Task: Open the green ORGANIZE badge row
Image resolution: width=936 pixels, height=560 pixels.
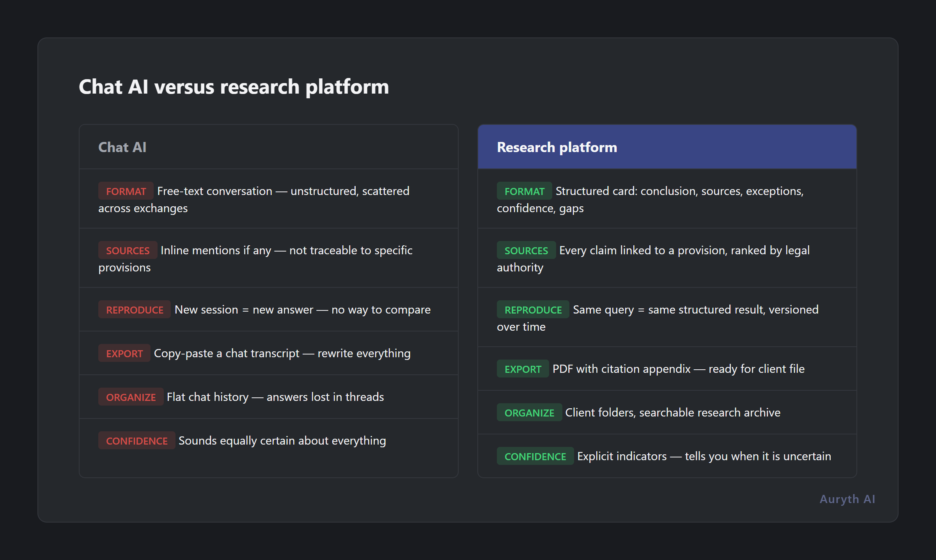Action: [x=529, y=412]
